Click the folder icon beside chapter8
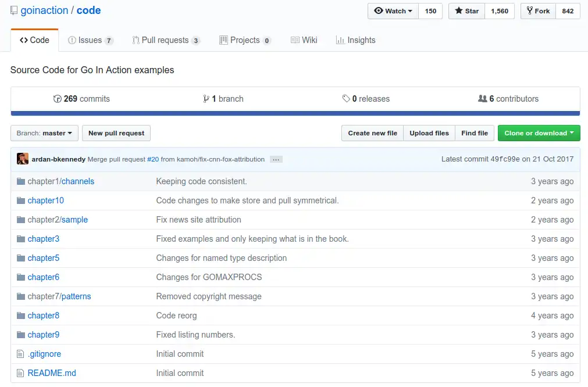Screen dimensions: 588x387 click(x=21, y=316)
